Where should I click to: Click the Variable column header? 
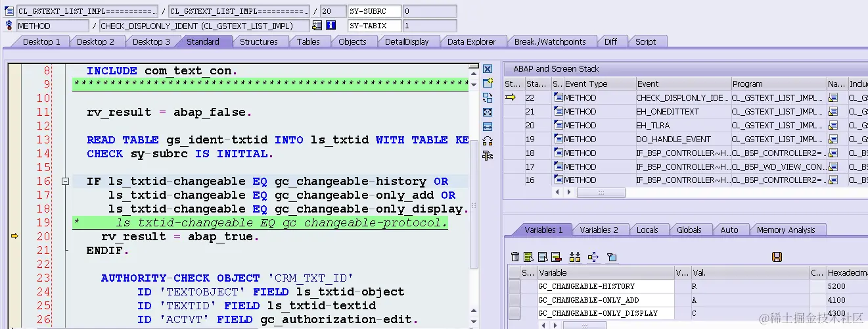[605, 272]
